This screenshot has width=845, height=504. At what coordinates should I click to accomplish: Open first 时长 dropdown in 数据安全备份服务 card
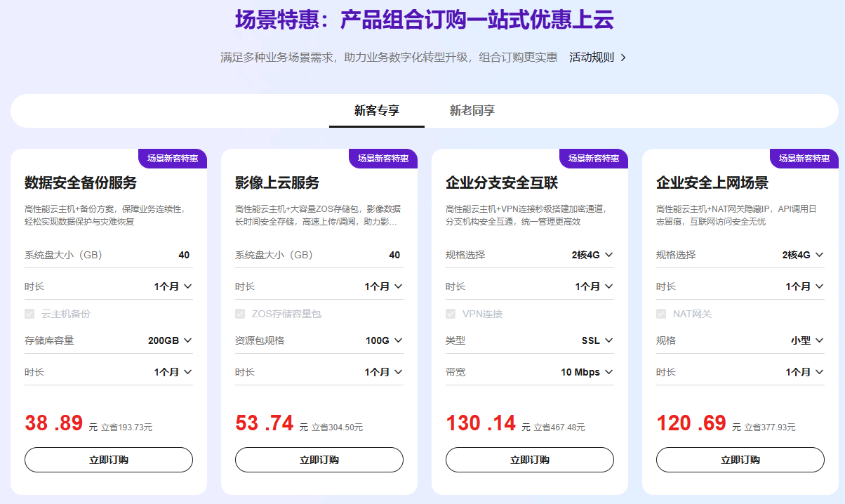tap(109, 286)
